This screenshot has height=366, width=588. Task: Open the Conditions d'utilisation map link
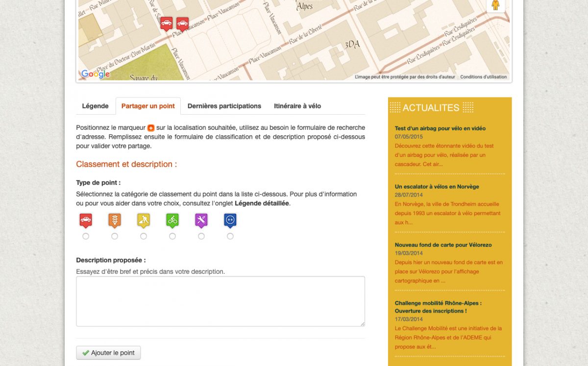point(483,77)
